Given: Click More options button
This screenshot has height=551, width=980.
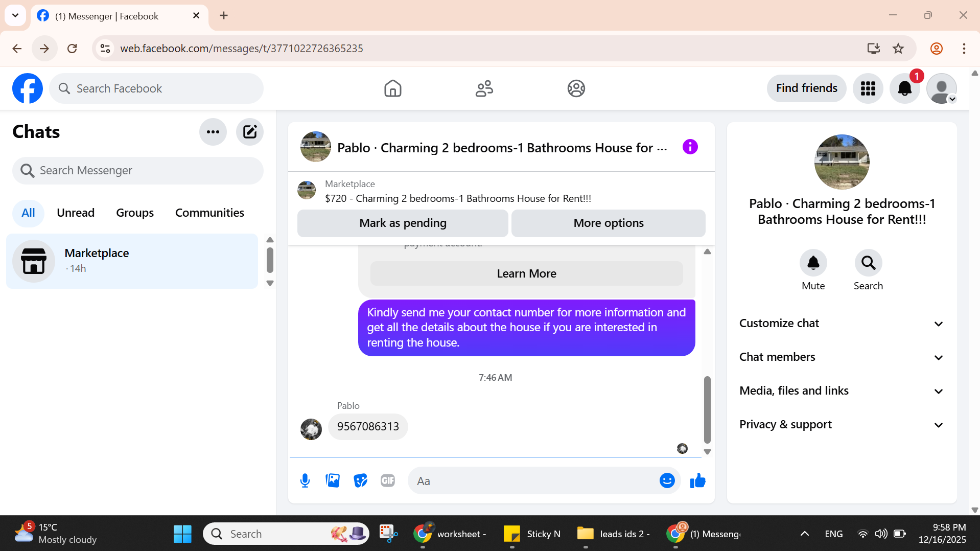Looking at the screenshot, I should point(608,223).
